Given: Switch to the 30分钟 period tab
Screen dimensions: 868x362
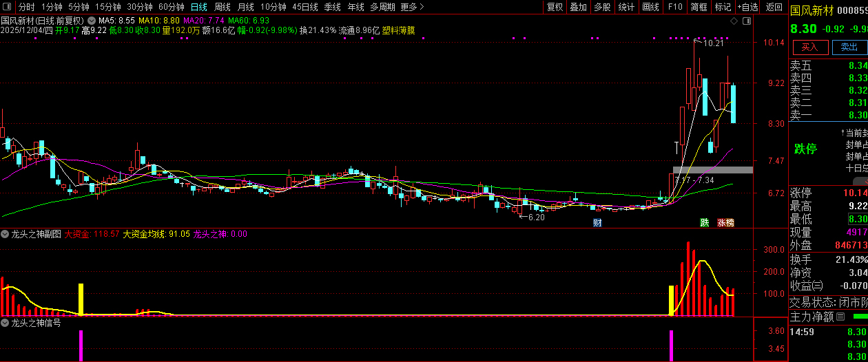Looking at the screenshot, I should coord(139,7).
